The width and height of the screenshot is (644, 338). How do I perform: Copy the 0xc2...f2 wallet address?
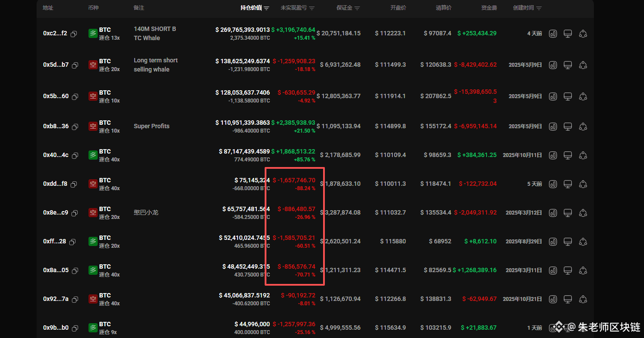point(74,34)
